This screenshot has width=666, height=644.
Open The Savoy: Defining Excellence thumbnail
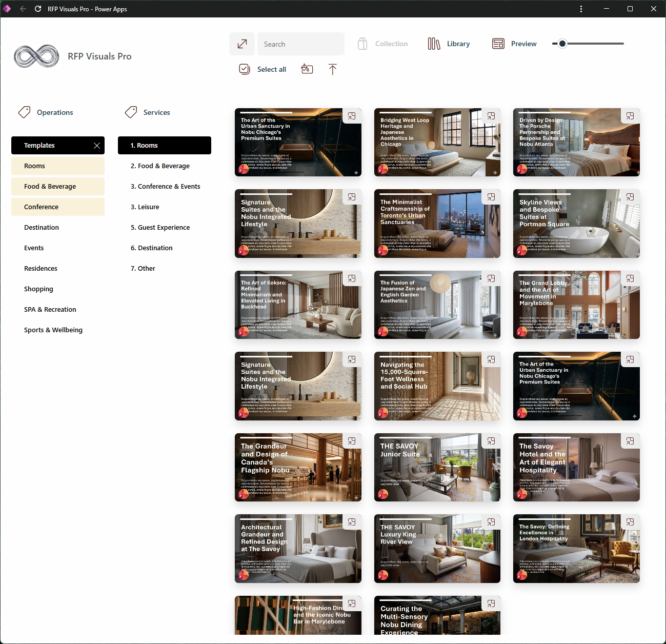576,549
